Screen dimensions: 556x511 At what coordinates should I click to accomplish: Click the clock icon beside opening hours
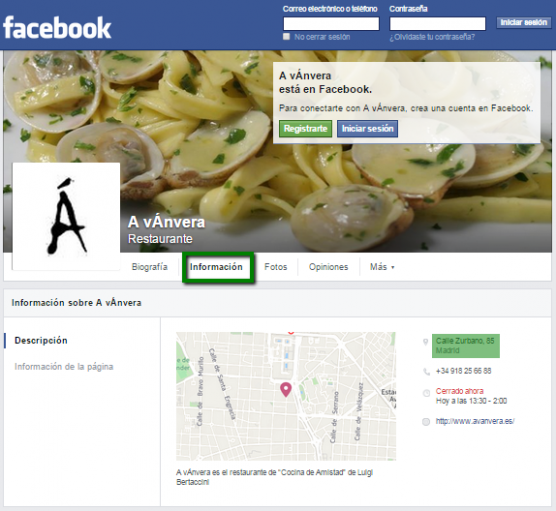coord(426,393)
